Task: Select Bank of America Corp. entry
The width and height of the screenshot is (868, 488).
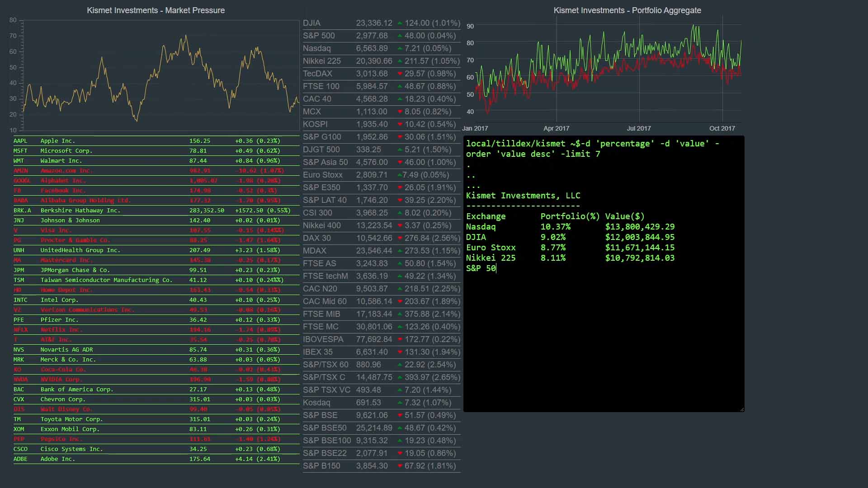Action: tap(77, 389)
